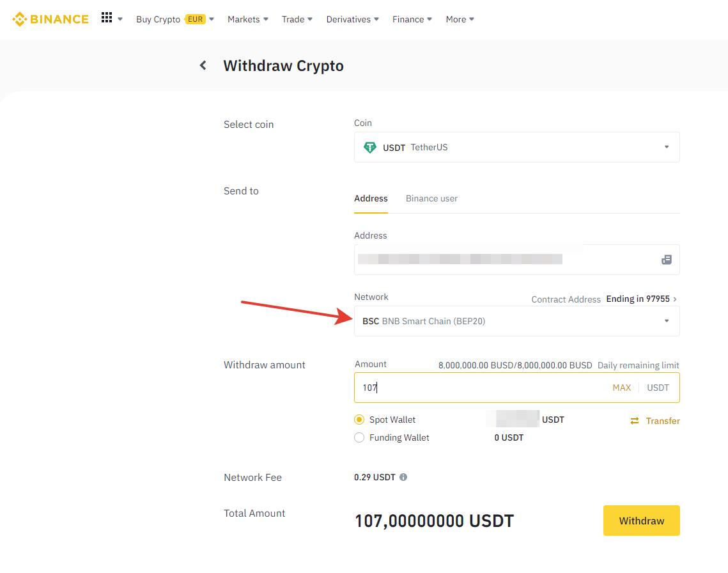Go back using the left arrow
Viewport: 728px width, 573px height.
click(x=203, y=65)
